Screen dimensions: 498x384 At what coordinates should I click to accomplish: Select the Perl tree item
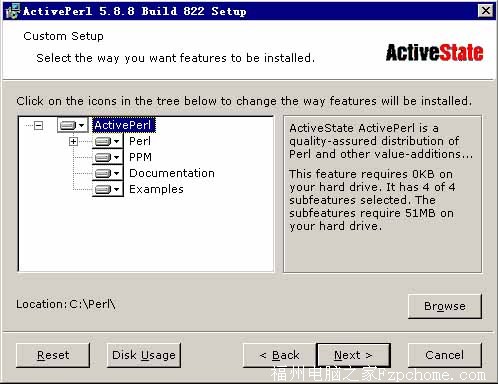pyautogui.click(x=140, y=141)
